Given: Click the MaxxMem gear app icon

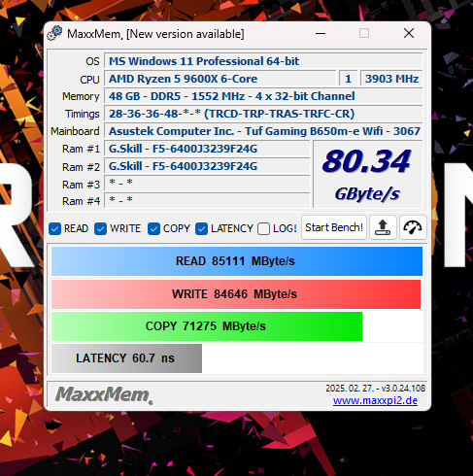Looking at the screenshot, I should (54, 33).
